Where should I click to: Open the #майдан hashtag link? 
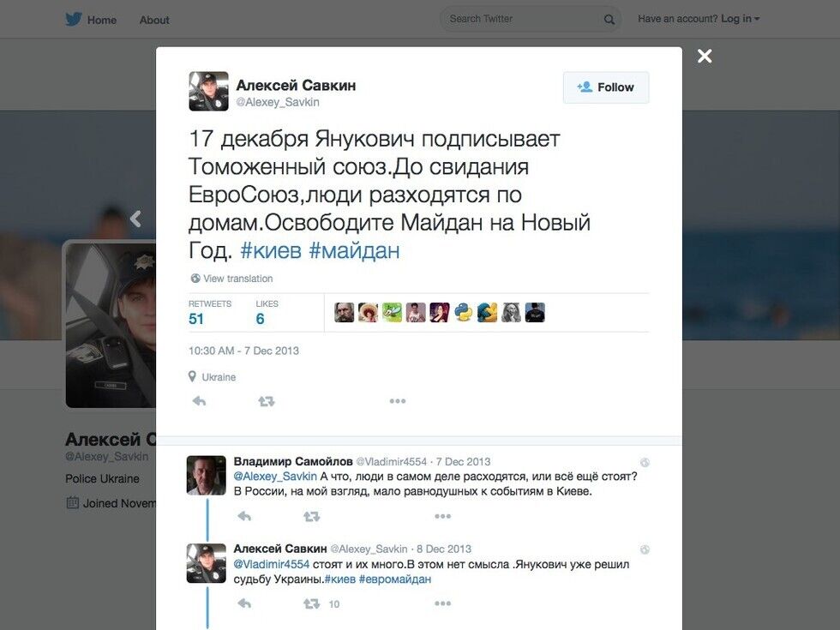tap(355, 250)
